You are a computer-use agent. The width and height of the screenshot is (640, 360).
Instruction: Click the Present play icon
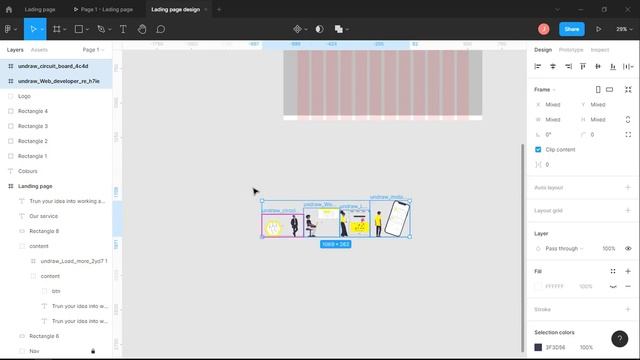598,29
